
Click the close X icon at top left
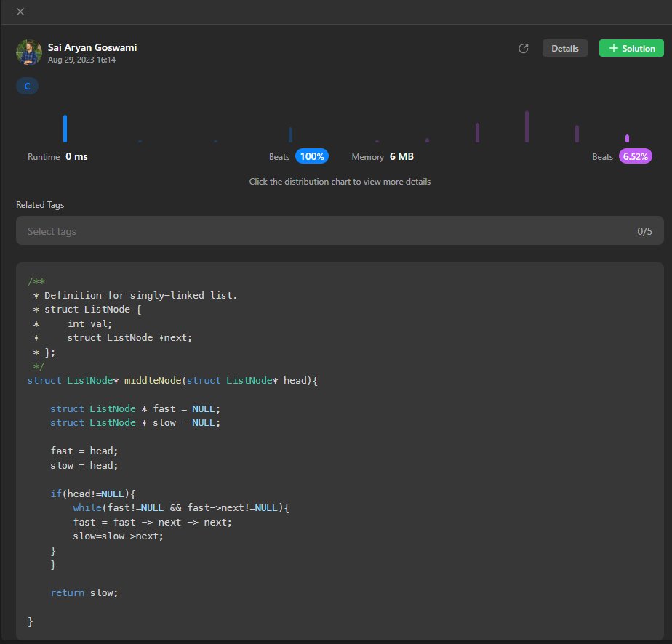pyautogui.click(x=19, y=12)
